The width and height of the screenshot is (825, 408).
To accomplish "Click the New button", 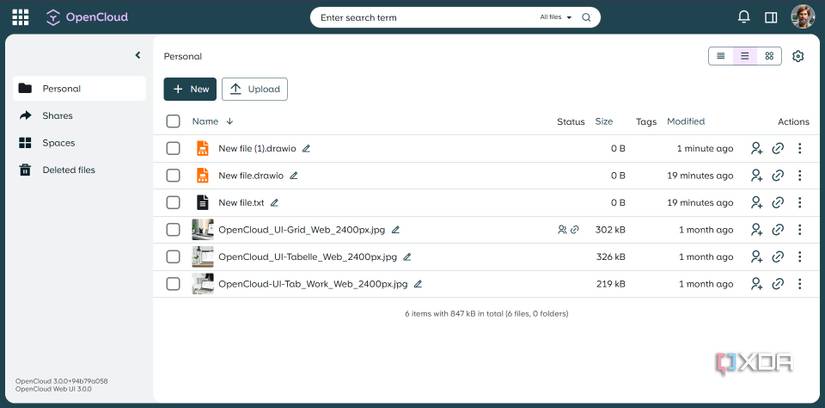I will click(x=190, y=89).
